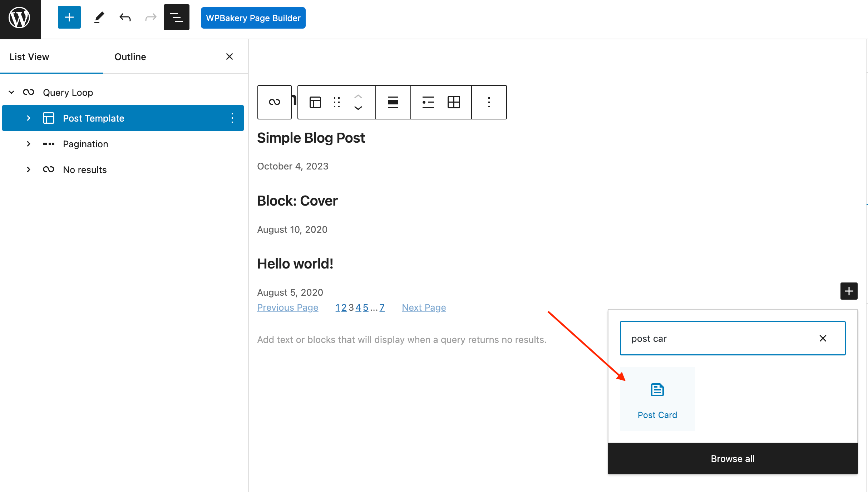Go to pagination page 2
Viewport: 868px width, 492px height.
[x=344, y=307]
